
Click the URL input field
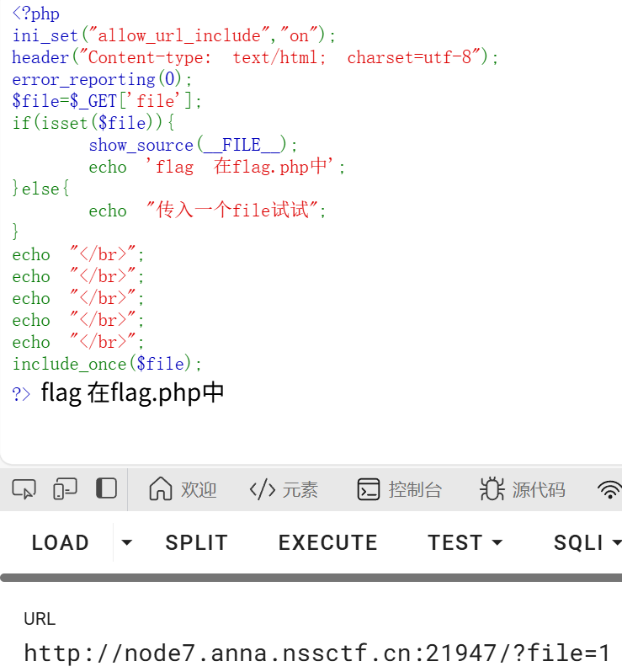click(x=317, y=653)
